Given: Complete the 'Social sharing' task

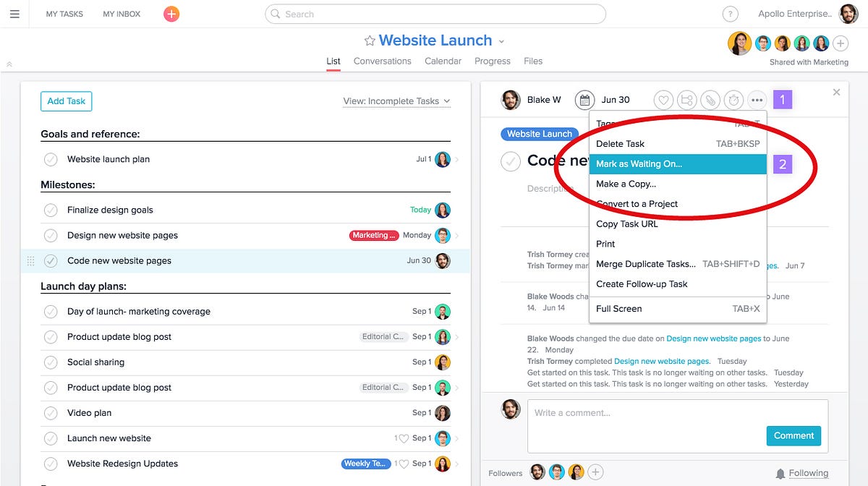Looking at the screenshot, I should [x=51, y=362].
